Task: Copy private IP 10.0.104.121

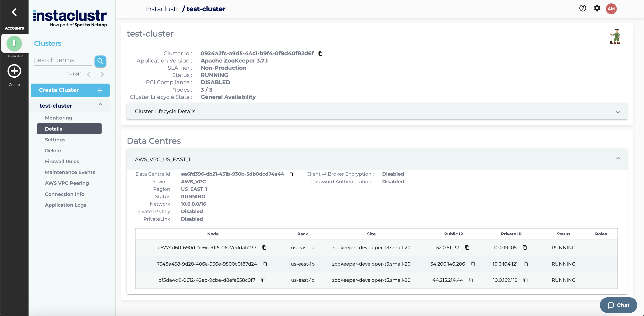Action: click(526, 264)
